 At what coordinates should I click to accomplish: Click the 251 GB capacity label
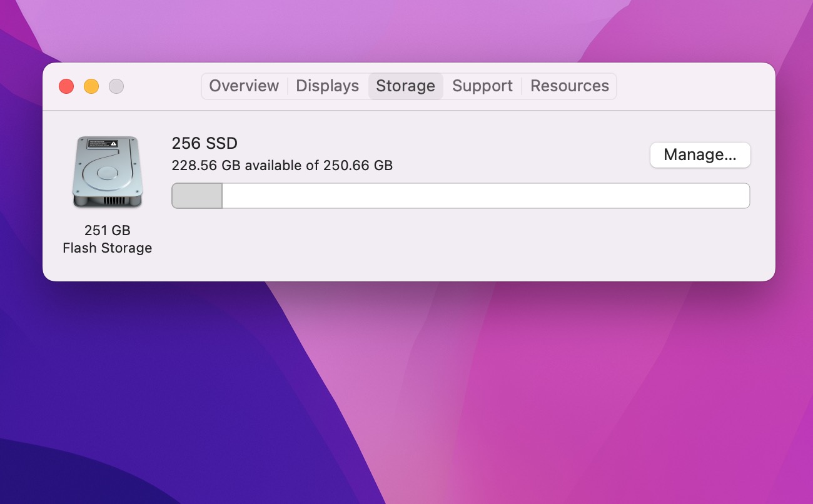tap(107, 230)
